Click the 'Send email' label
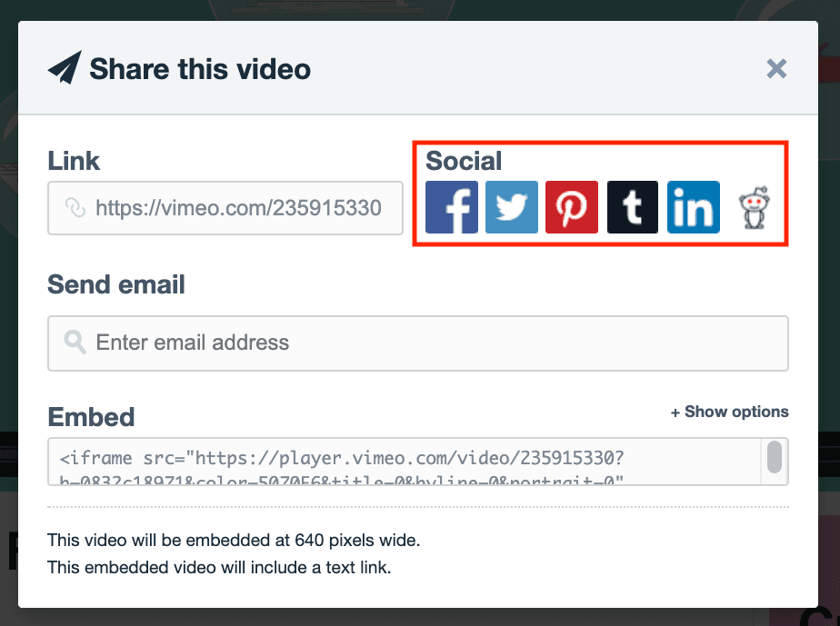840x626 pixels. tap(116, 284)
